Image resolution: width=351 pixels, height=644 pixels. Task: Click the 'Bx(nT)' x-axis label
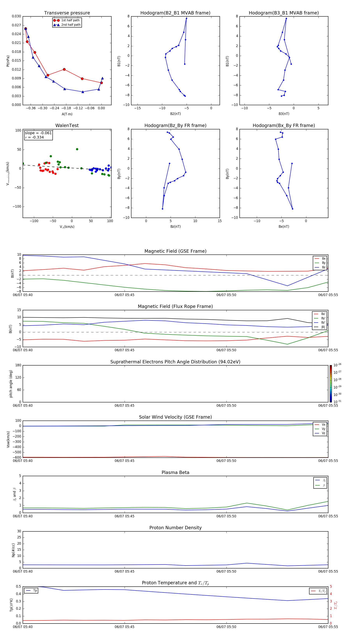[284, 227]
